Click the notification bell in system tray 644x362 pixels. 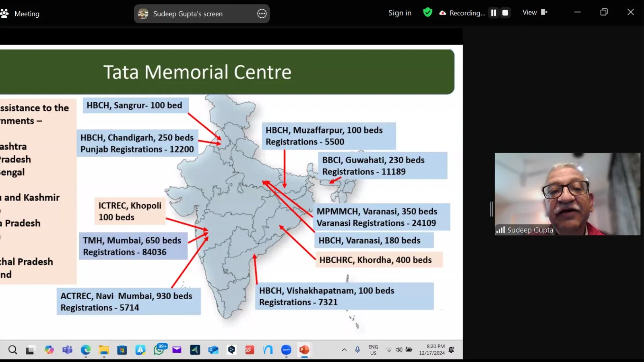tap(452, 350)
